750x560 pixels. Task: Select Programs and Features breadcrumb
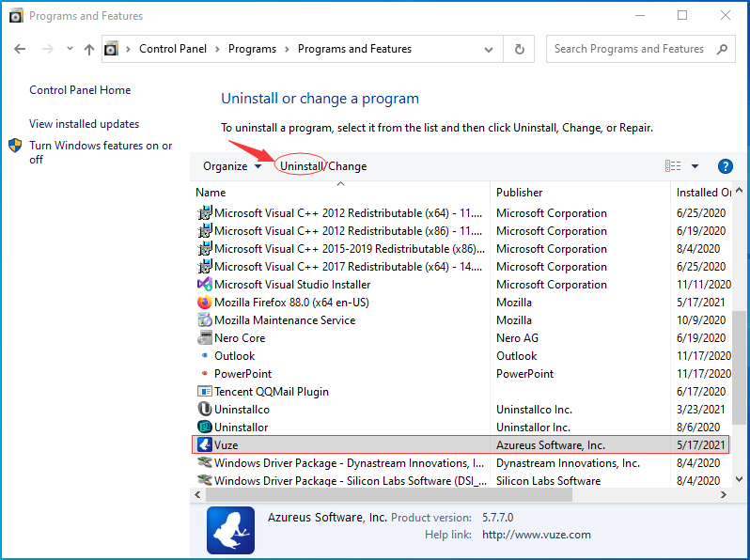click(354, 49)
